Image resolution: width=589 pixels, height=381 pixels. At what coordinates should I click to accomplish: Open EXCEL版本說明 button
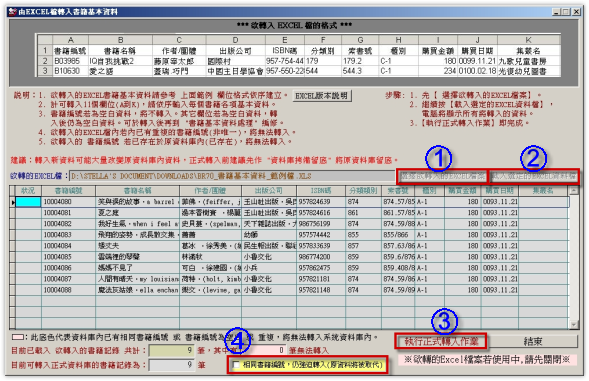point(322,96)
